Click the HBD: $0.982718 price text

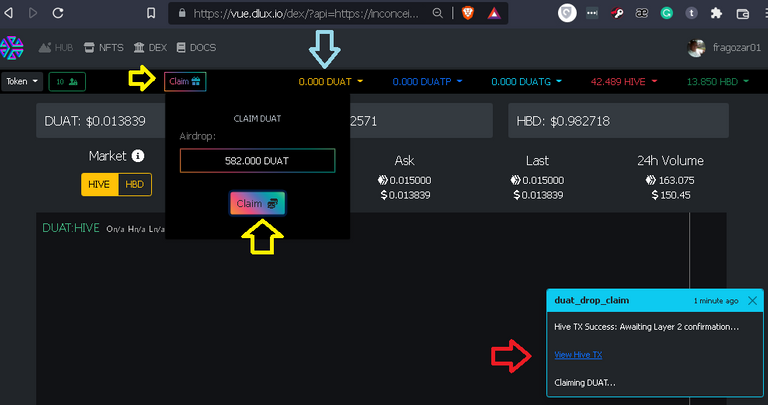(563, 121)
